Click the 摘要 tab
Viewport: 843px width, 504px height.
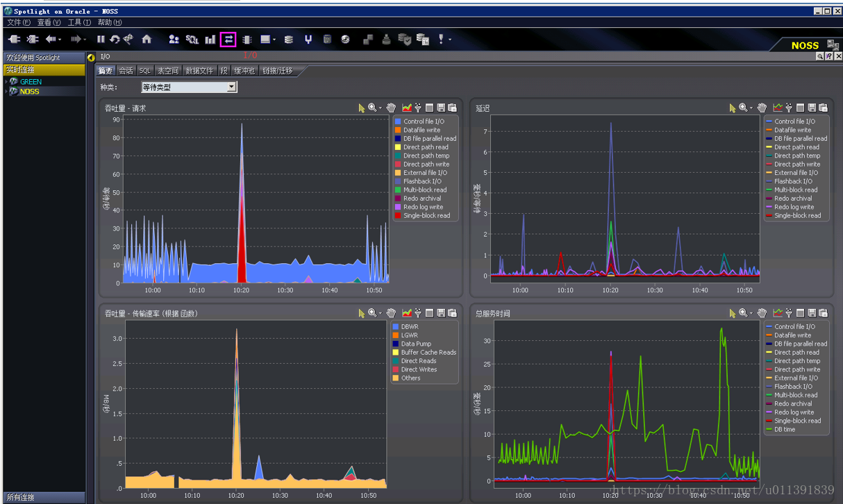click(106, 71)
